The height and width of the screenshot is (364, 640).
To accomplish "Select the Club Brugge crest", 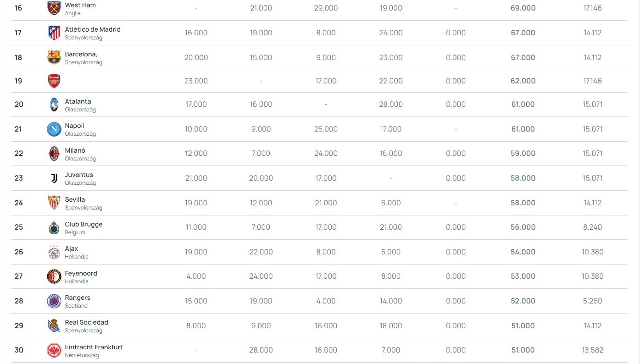I will tap(54, 227).
